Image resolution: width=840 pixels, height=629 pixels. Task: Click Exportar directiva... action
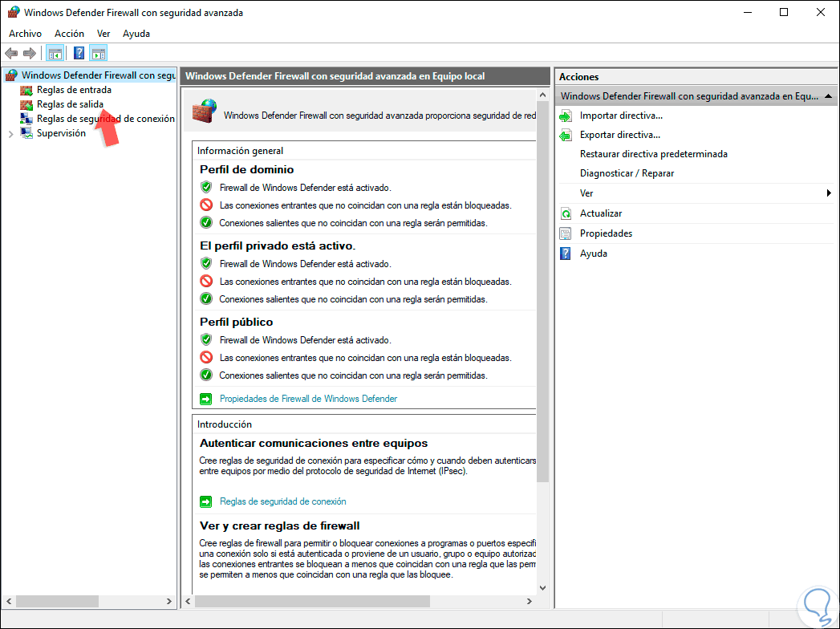pyautogui.click(x=620, y=135)
